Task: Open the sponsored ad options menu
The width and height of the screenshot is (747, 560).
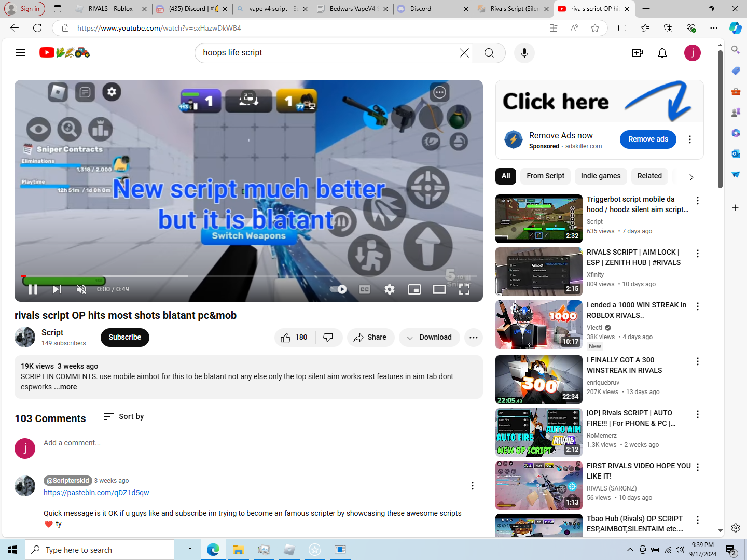Action: 690,139
